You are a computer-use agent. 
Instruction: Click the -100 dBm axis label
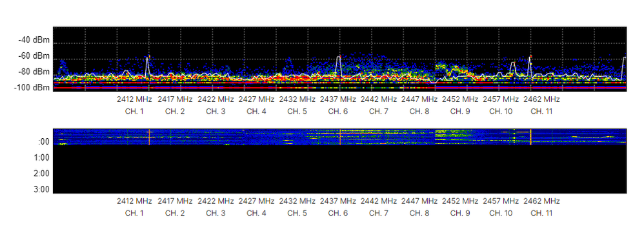click(x=32, y=88)
